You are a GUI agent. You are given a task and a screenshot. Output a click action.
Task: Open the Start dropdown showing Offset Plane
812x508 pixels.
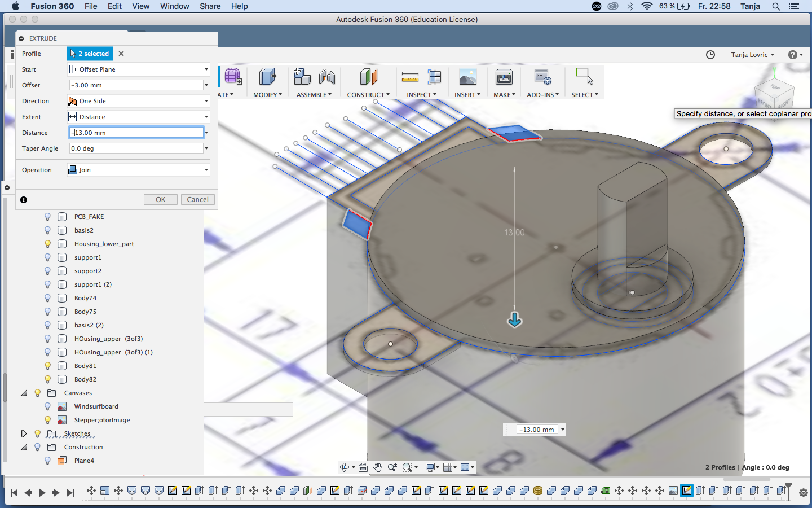pos(139,69)
